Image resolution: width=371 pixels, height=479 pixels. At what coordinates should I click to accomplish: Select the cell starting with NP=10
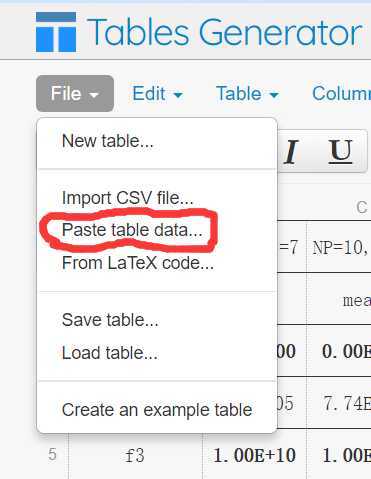point(339,248)
